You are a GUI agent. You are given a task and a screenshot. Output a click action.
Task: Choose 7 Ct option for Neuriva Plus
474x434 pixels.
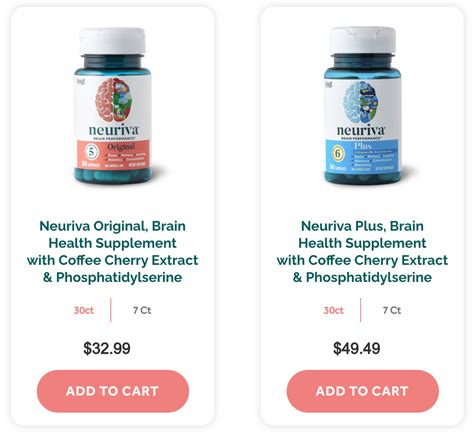[x=392, y=310]
